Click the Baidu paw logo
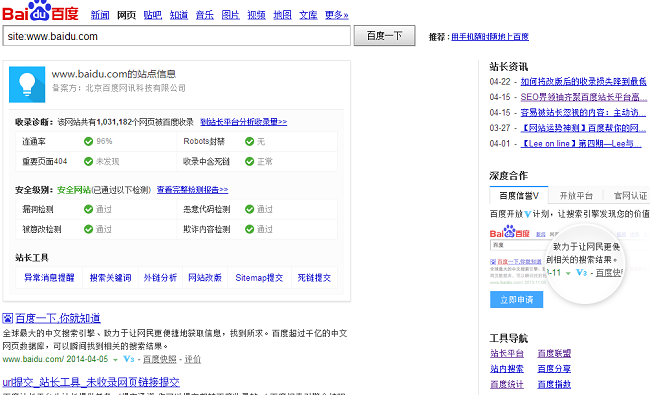The width and height of the screenshot is (650, 395). point(40,11)
